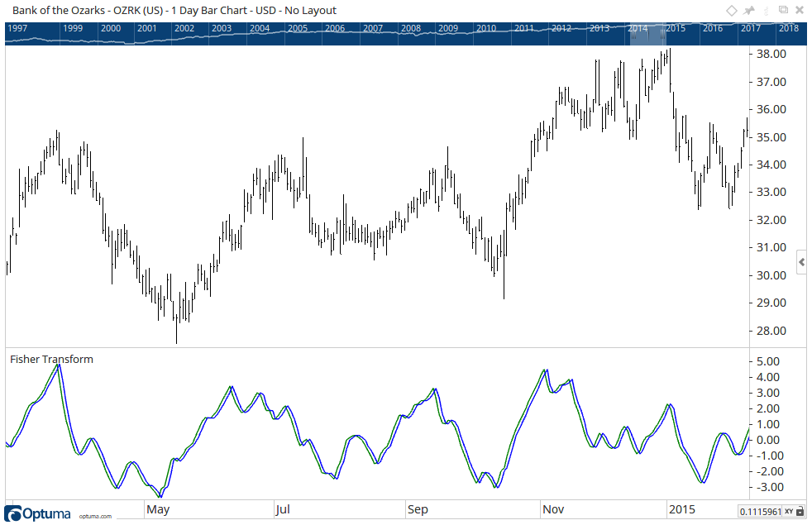Viewport: 812px width, 525px height.
Task: Jump to 2005 on the overview timeline
Action: [x=298, y=28]
